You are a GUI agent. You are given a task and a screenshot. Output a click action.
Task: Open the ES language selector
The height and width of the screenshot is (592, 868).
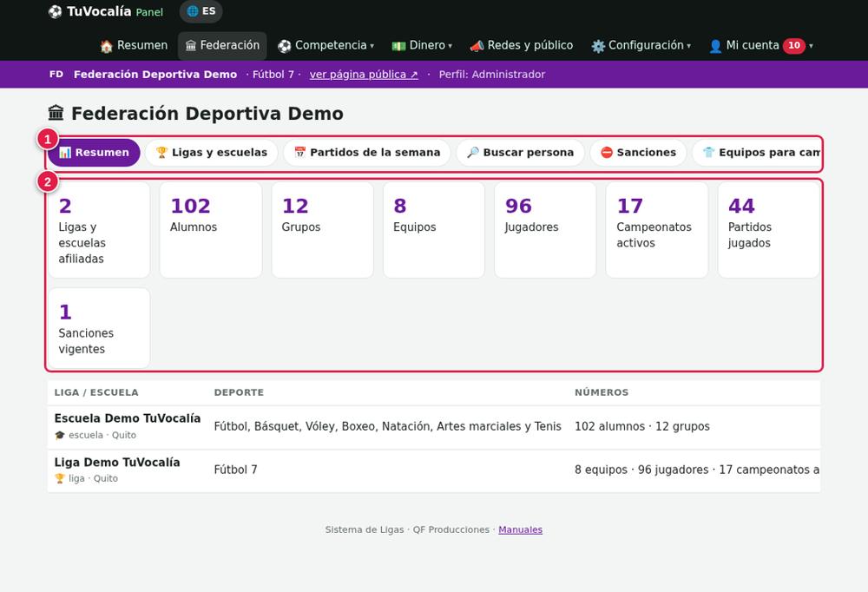coord(201,11)
